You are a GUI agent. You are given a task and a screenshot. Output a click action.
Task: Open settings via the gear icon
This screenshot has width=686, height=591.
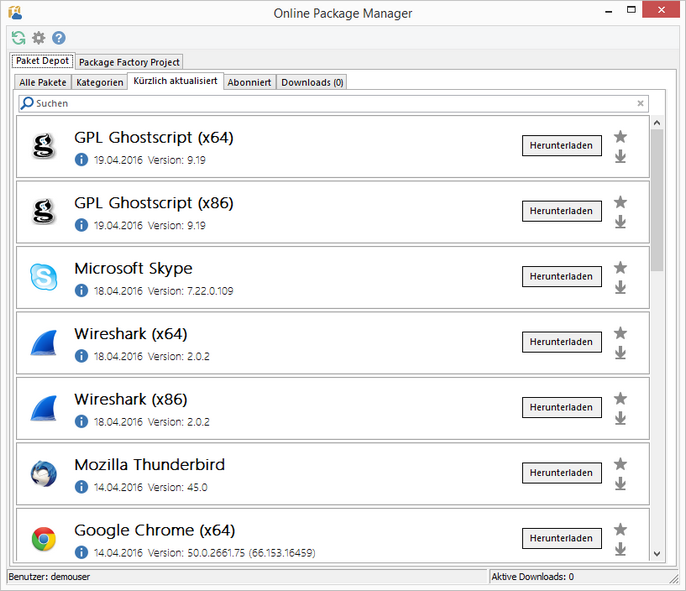coord(39,38)
